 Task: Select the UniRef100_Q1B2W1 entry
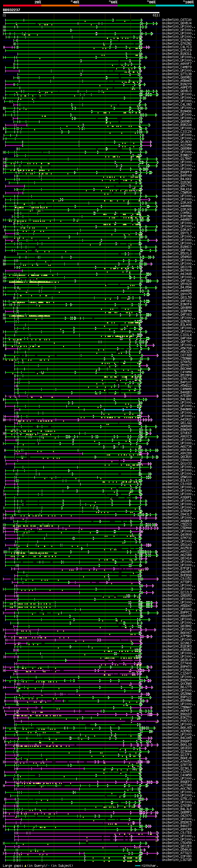(x=177, y=182)
